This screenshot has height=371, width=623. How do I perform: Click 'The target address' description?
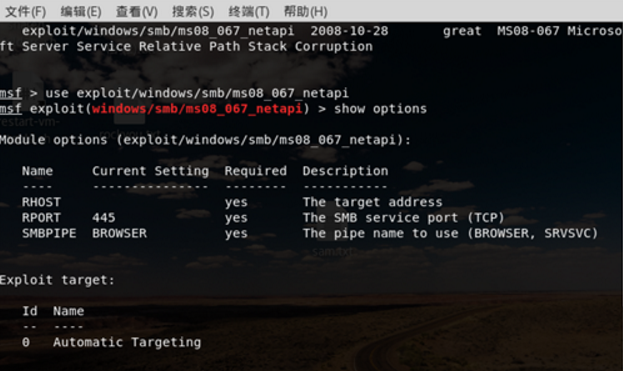pyautogui.click(x=372, y=202)
